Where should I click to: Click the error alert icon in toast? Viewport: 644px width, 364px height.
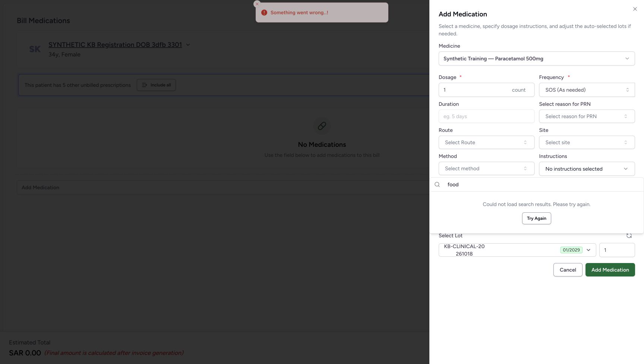point(264,13)
